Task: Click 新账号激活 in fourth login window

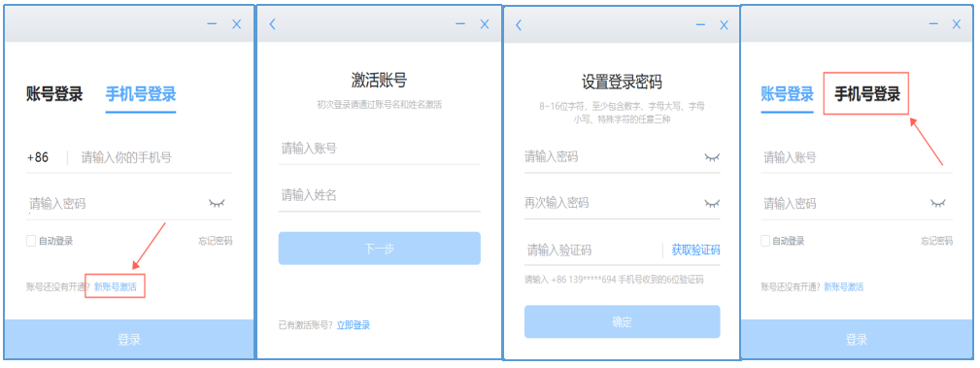Action: (x=843, y=287)
